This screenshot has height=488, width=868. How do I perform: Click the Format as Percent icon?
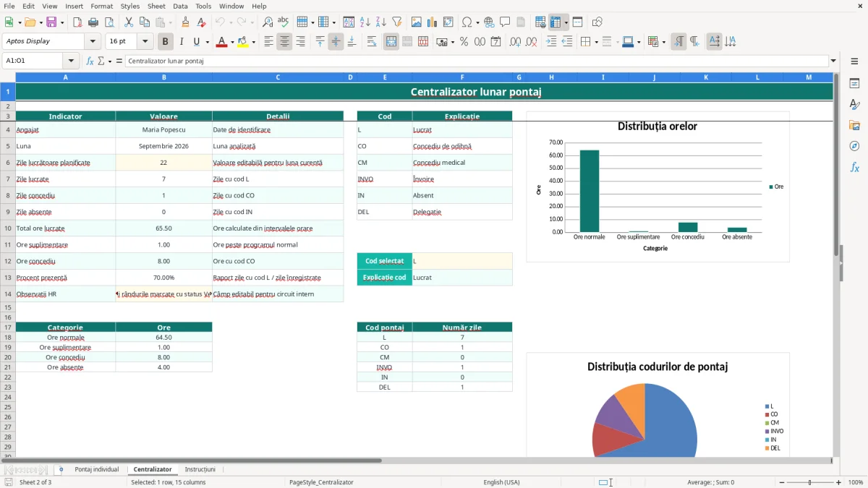(464, 42)
